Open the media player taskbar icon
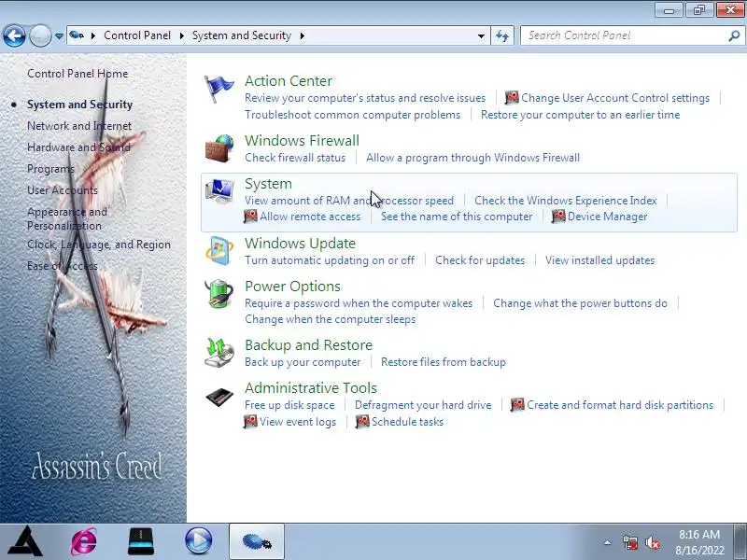747x560 pixels. (x=199, y=541)
